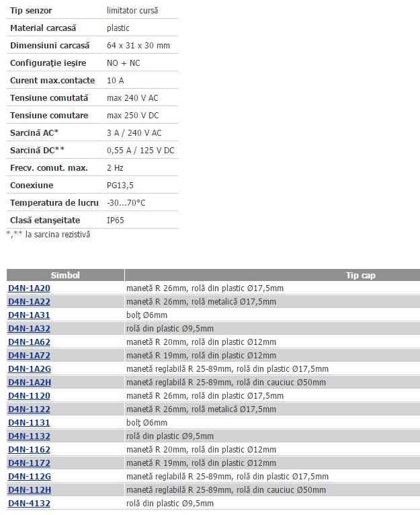Click the 'Curent max.contacte' label
Viewport: 420px width, 515px height.
point(52,80)
